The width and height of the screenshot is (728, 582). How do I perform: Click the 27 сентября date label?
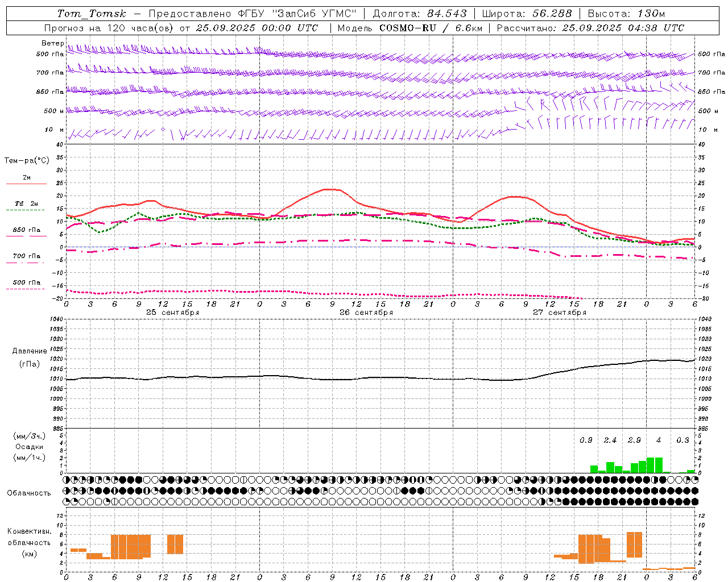[x=559, y=313]
